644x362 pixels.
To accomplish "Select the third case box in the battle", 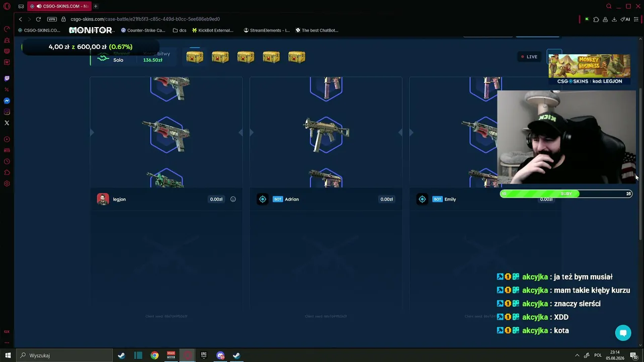I will 246,57.
